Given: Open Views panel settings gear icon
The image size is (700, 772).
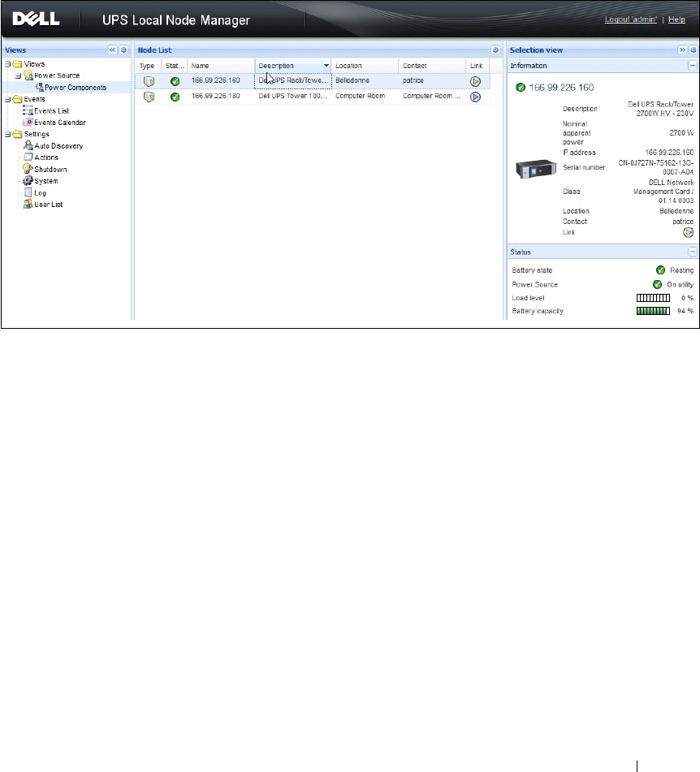Looking at the screenshot, I should click(x=123, y=50).
